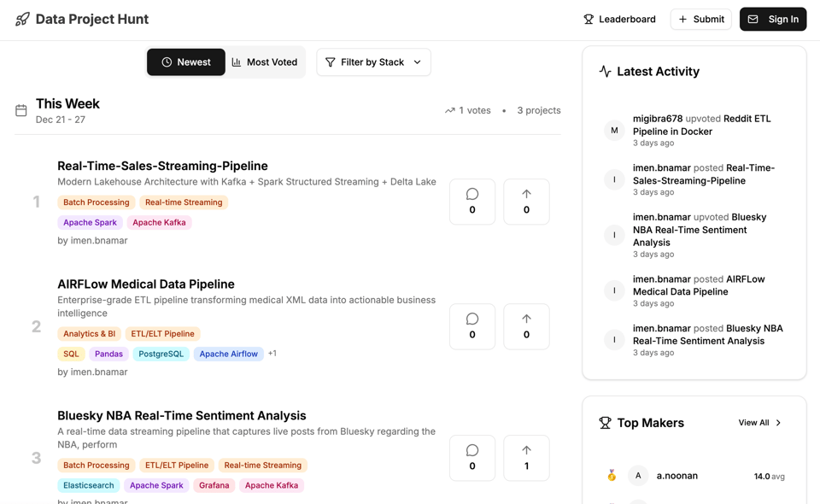This screenshot has width=820, height=504.
Task: Click the Submit project button
Action: 700,19
